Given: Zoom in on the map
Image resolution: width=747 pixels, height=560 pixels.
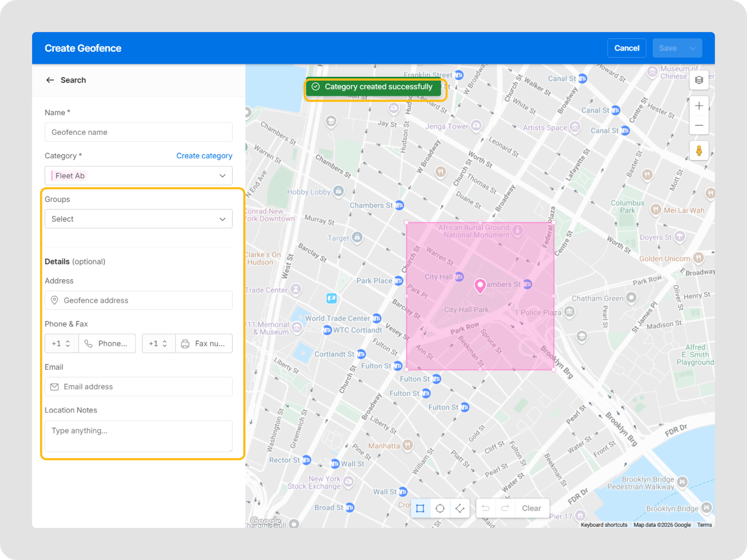Looking at the screenshot, I should (699, 106).
